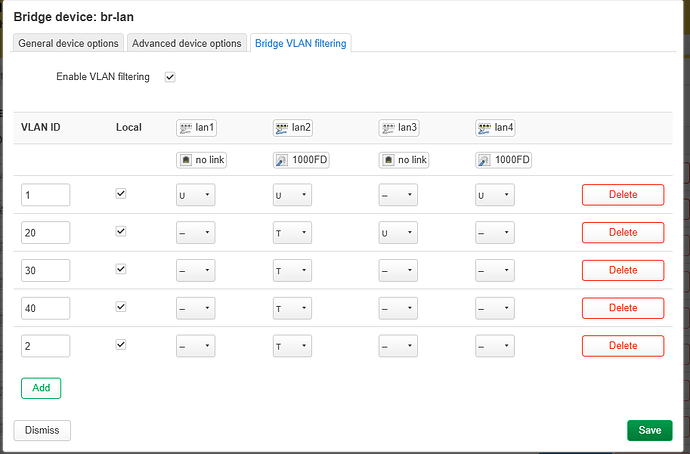Expand lan2 dropdown for VLAN 40
Screen dimensions: 690x454
pyautogui.click(x=292, y=309)
